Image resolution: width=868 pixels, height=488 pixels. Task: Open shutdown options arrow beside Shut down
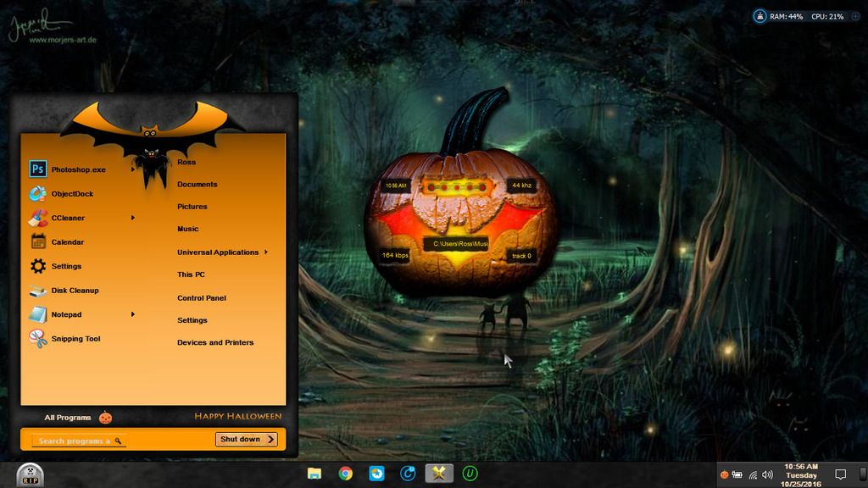(270, 439)
